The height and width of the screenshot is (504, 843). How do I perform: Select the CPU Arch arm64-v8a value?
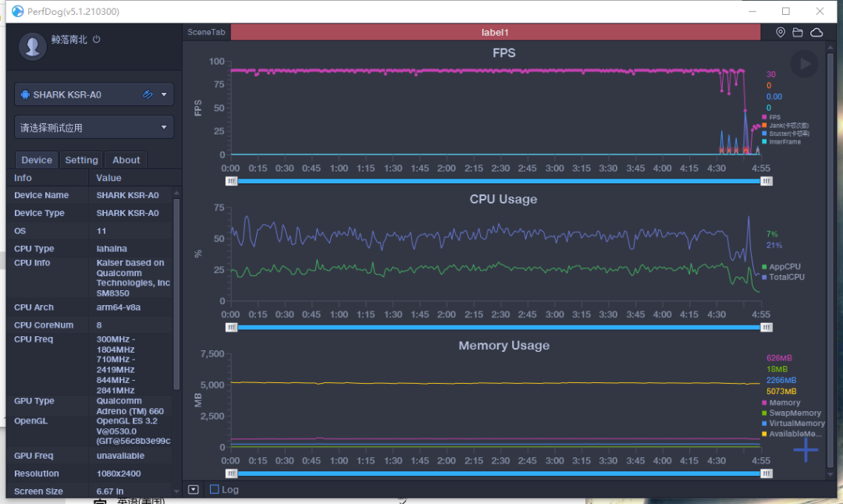pos(119,307)
